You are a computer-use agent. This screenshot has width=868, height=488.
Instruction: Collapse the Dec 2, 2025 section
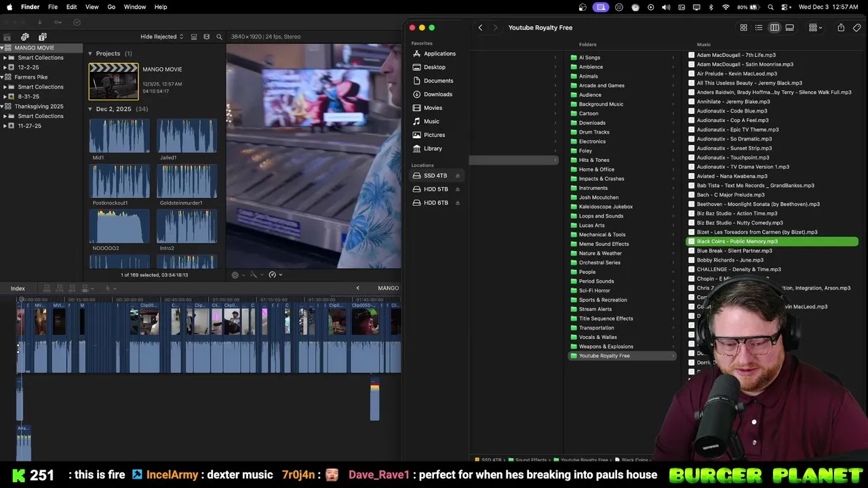tap(90, 109)
